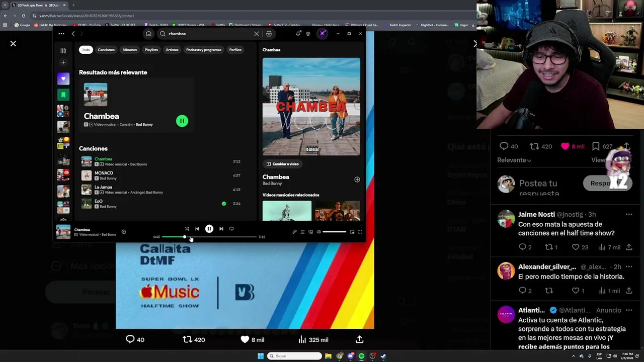The height and width of the screenshot is (362, 644).
Task: Open the Chambea album cover artwork
Action: (311, 107)
